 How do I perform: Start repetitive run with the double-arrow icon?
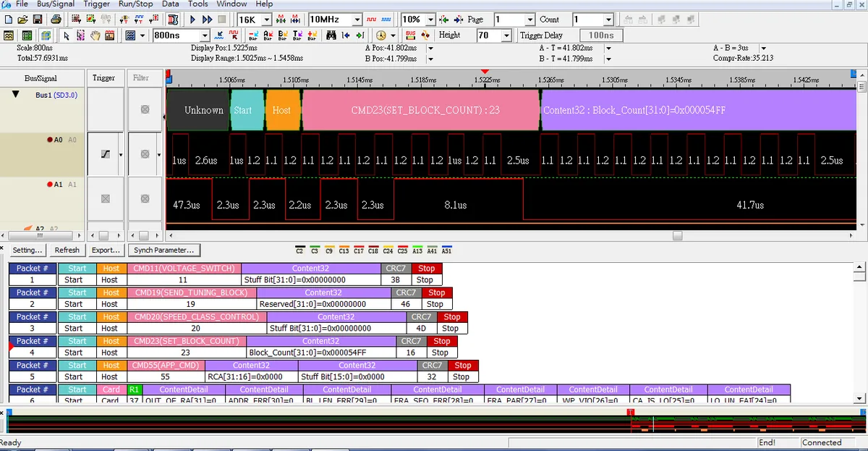pyautogui.click(x=208, y=20)
